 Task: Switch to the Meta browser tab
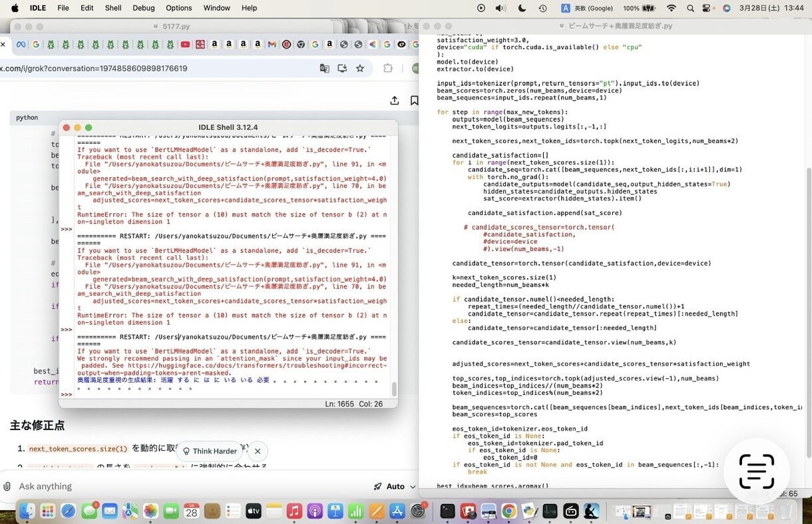(21, 45)
